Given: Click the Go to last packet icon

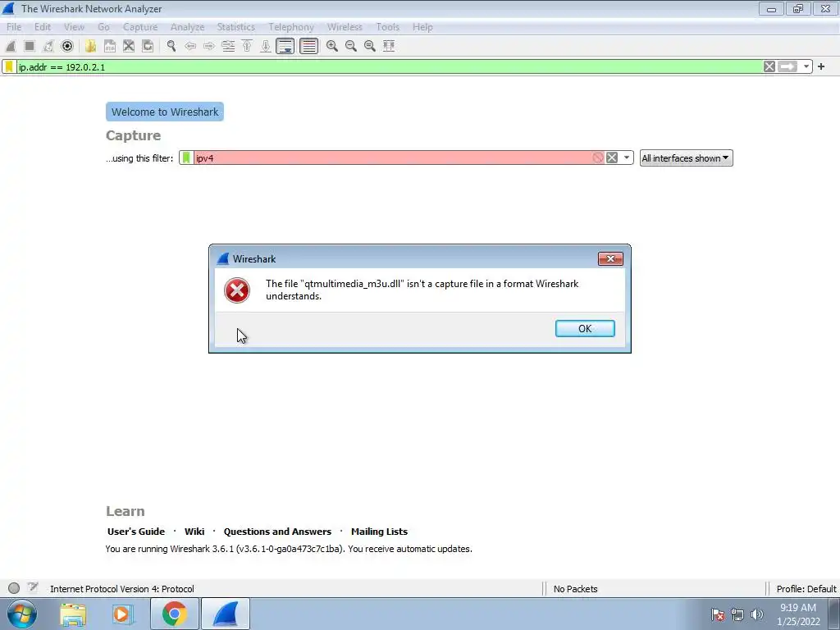Looking at the screenshot, I should (x=266, y=46).
